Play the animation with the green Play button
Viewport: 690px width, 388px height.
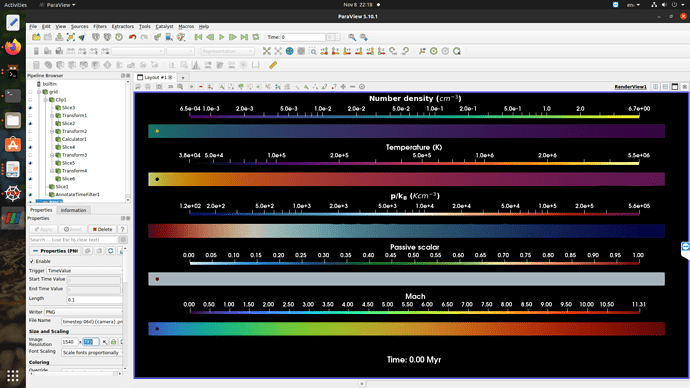pos(221,37)
